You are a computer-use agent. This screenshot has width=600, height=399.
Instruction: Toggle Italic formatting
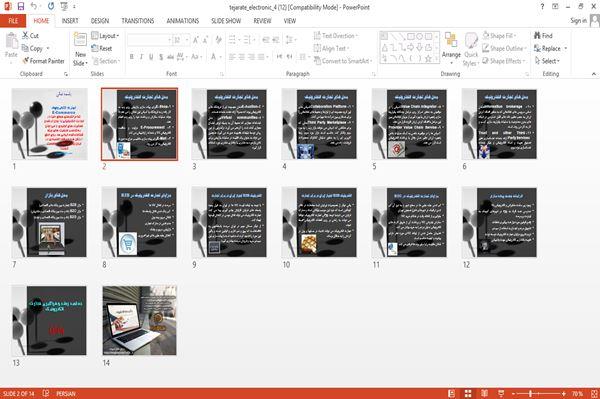click(x=141, y=57)
